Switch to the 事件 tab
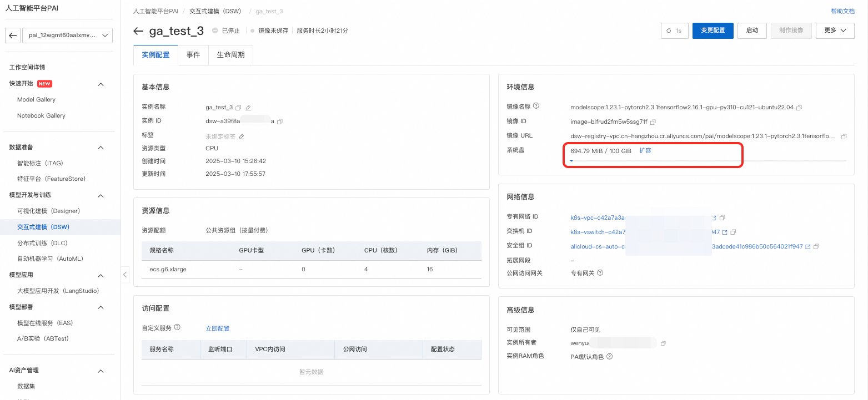The image size is (868, 400). [193, 55]
